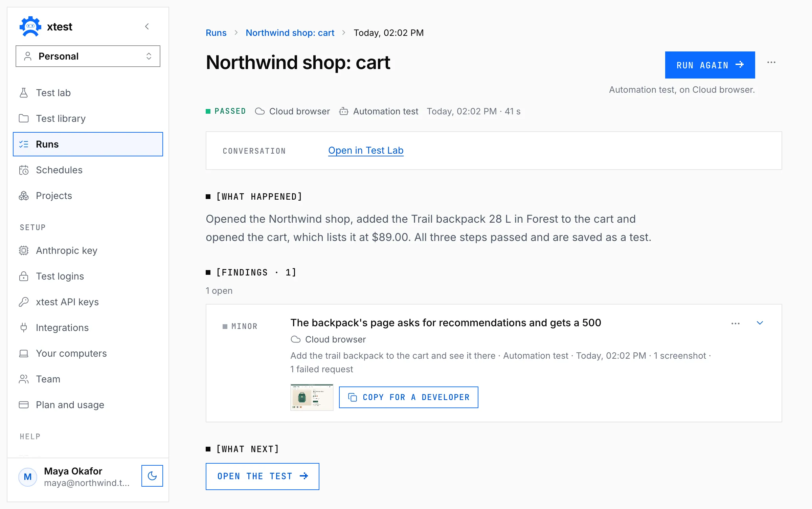Click the Anthropic key chip icon
The image size is (812, 509).
(x=24, y=250)
